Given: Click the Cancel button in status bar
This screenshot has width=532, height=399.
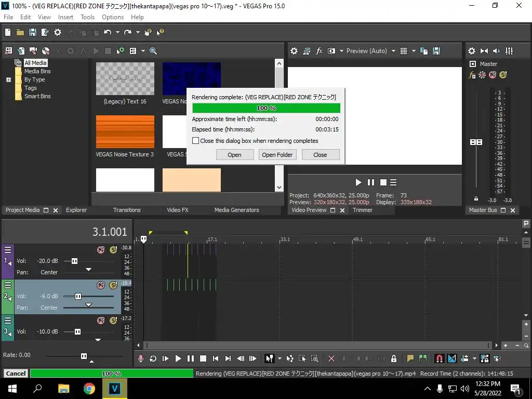Looking at the screenshot, I should pos(16,374).
